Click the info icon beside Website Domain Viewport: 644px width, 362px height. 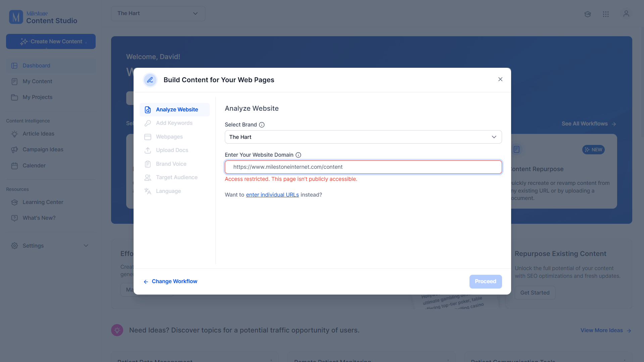click(298, 155)
